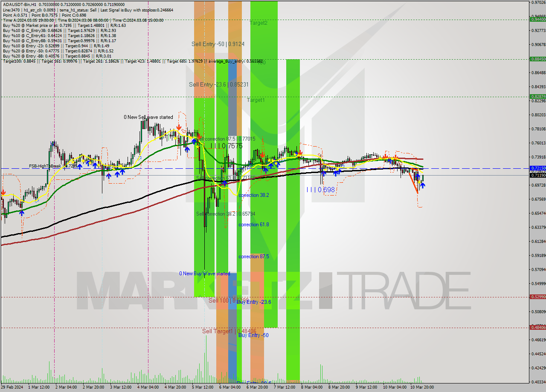Click the 'Target2' chart label
Viewport: 546px width, 392px height.
click(x=258, y=23)
